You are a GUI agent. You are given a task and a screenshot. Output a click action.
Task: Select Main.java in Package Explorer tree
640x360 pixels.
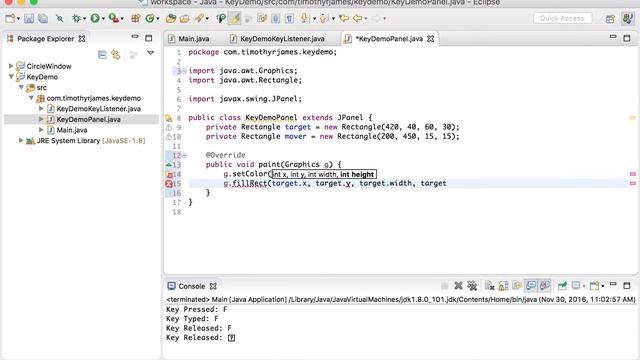coord(71,130)
